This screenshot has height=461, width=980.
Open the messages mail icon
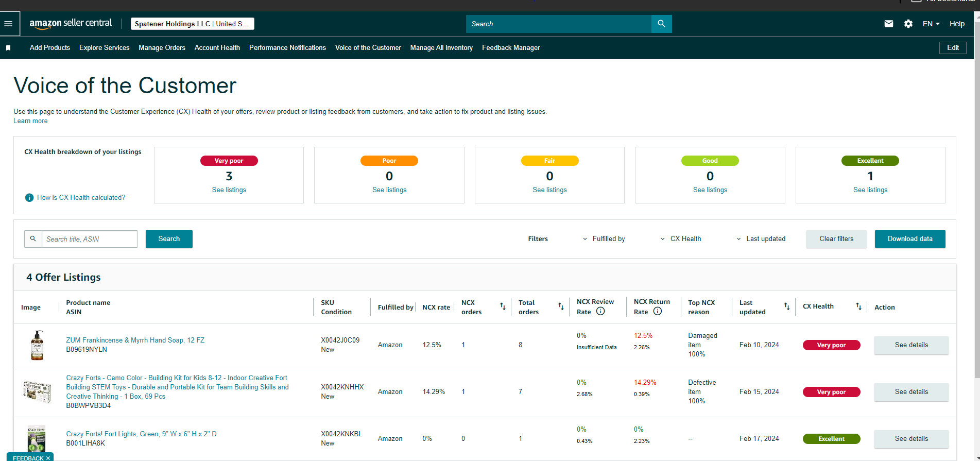pyautogui.click(x=888, y=24)
